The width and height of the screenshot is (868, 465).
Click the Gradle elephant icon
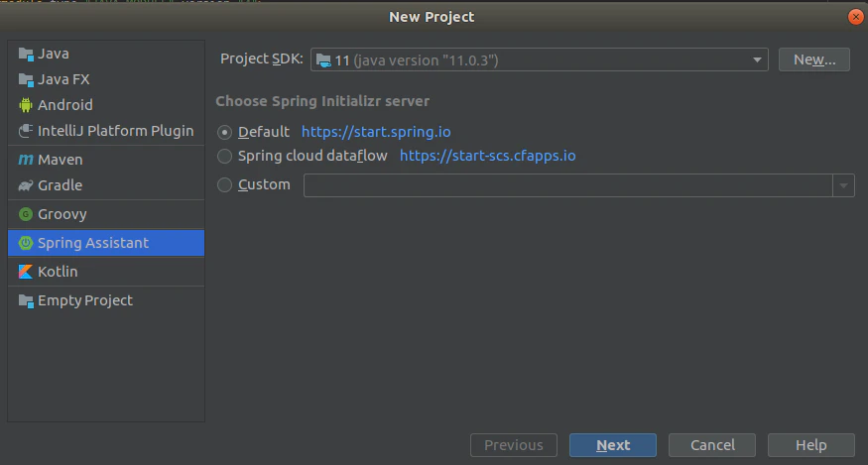pyautogui.click(x=26, y=185)
